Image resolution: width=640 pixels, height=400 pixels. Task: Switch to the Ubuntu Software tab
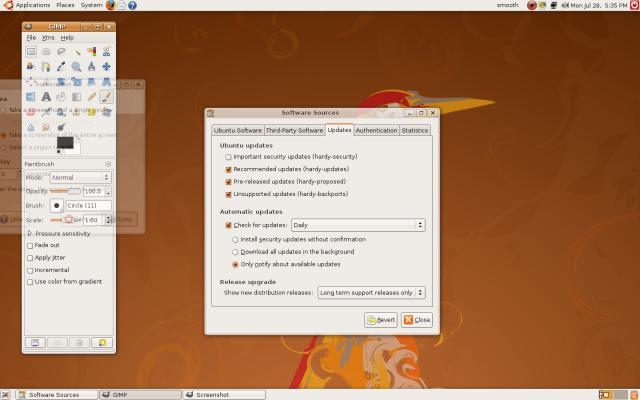coord(238,130)
